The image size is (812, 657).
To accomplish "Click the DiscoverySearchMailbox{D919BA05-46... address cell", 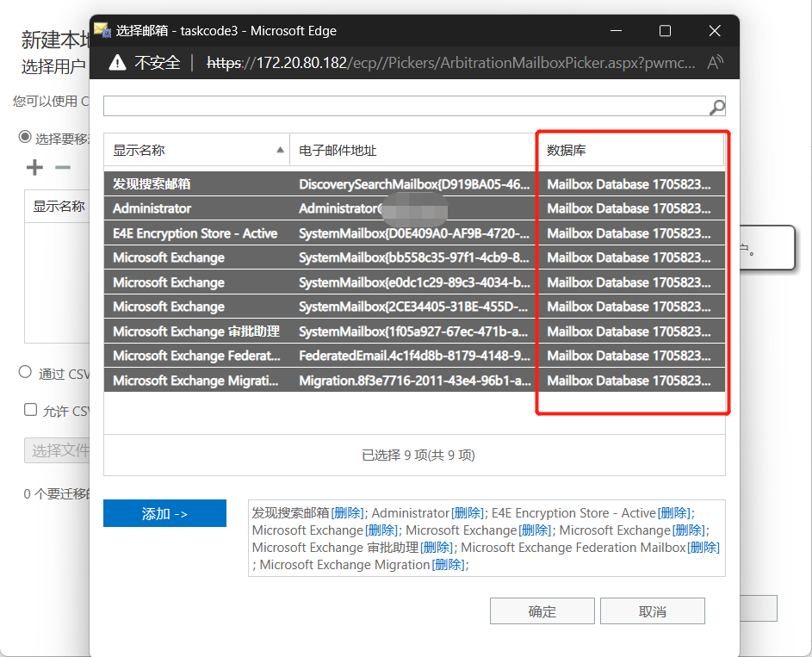I will click(x=414, y=183).
